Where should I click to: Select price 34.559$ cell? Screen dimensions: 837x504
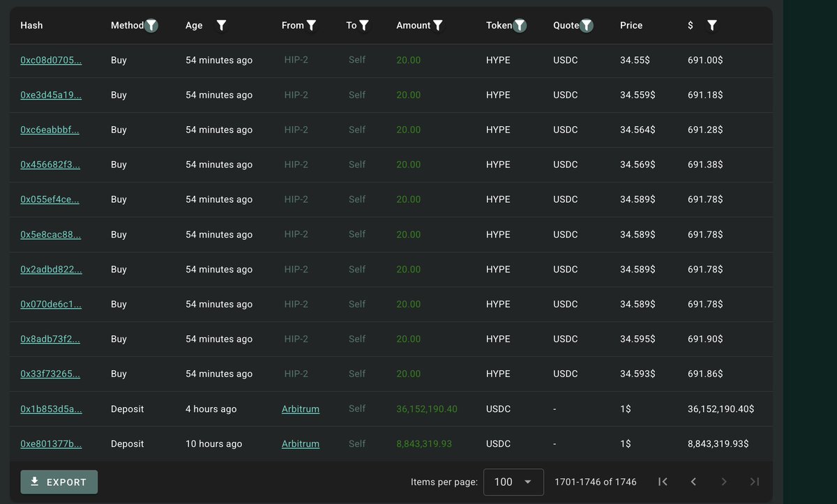tap(638, 95)
